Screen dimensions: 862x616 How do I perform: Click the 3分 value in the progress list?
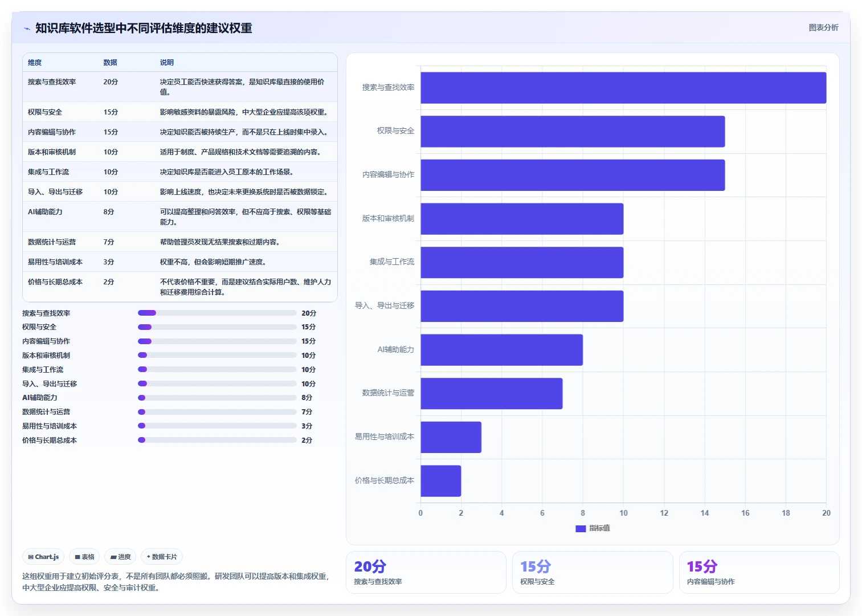pos(307,426)
